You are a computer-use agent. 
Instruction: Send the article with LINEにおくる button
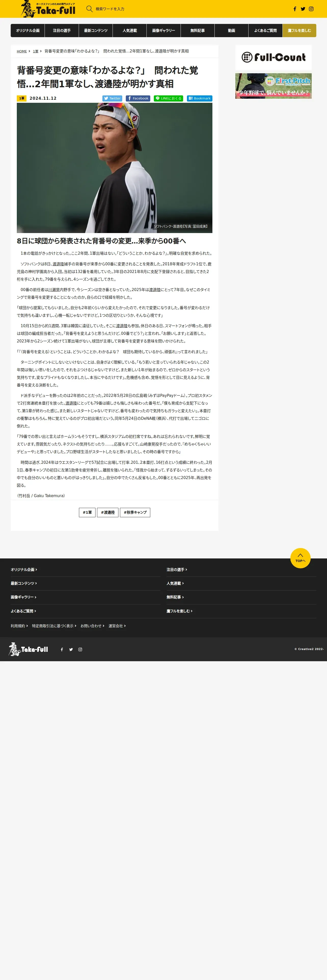click(169, 98)
